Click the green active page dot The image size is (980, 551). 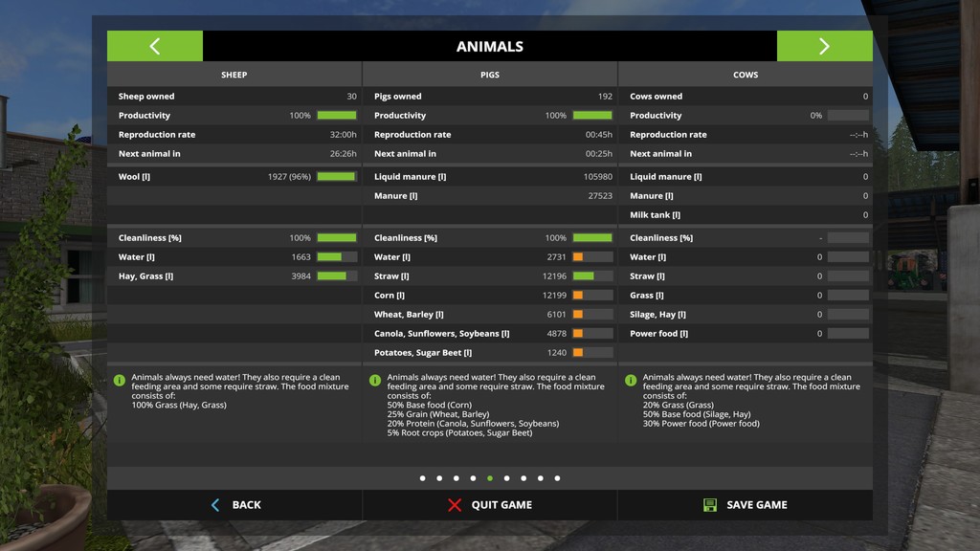click(490, 478)
